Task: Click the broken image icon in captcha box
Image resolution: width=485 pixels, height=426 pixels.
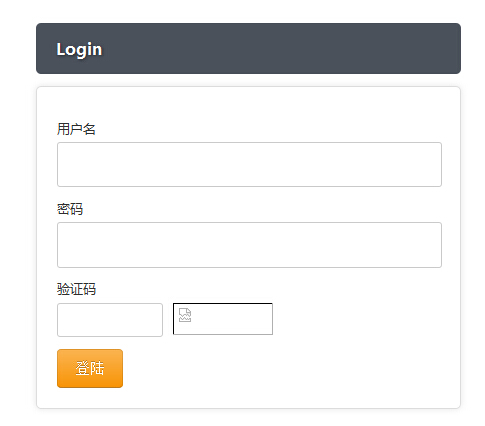Action: [185, 315]
